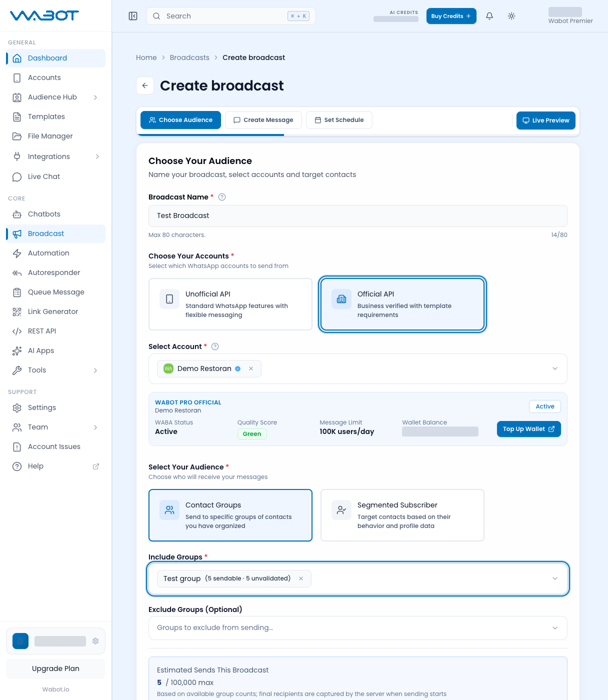
Task: Click the Wabot logo
Action: pyautogui.click(x=44, y=15)
